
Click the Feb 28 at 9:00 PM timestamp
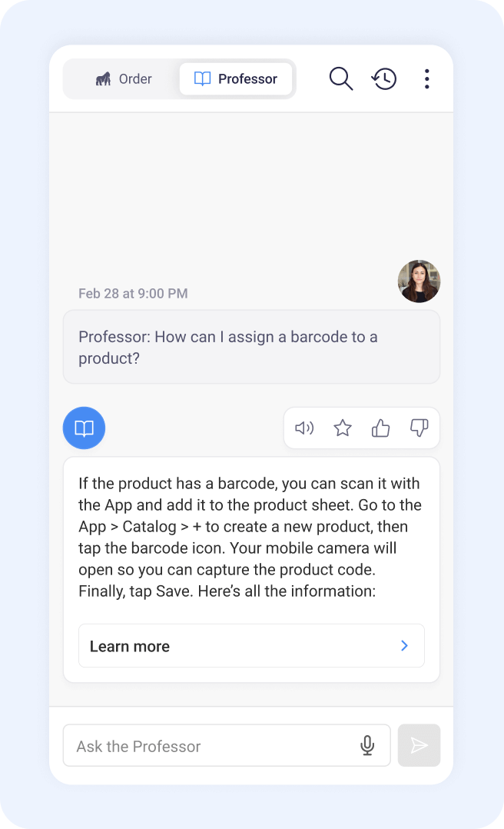(133, 294)
